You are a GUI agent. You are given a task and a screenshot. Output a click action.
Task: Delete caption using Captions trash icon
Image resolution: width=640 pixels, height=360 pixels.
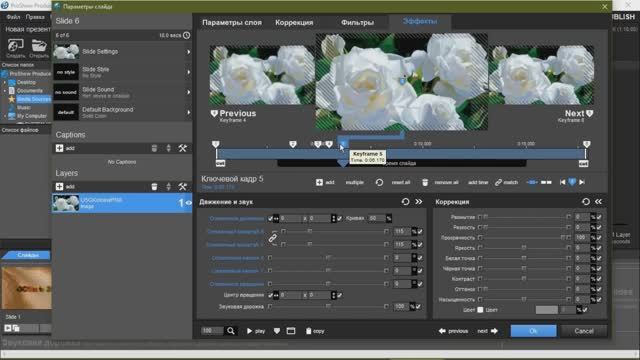coord(154,148)
